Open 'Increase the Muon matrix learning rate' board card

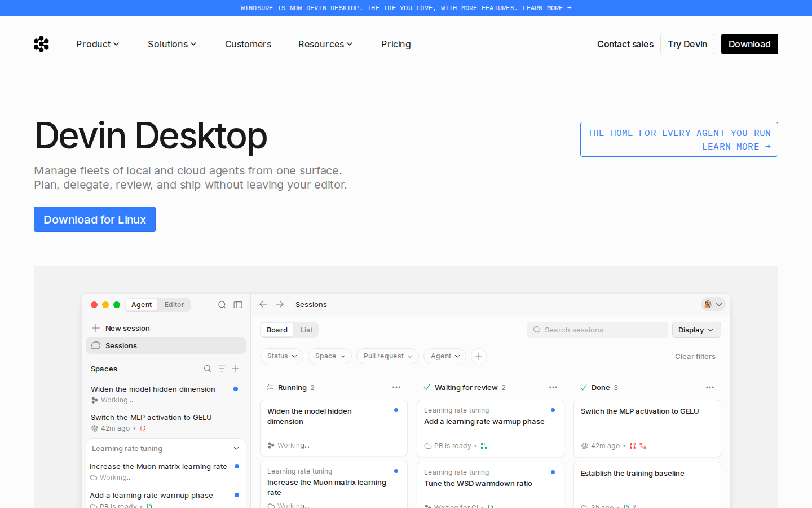[334, 485]
